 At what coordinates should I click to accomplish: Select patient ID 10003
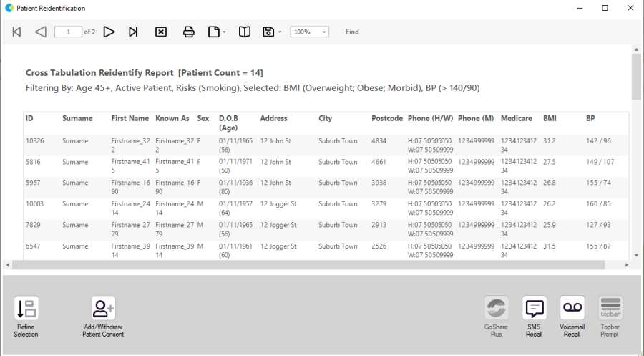click(34, 204)
